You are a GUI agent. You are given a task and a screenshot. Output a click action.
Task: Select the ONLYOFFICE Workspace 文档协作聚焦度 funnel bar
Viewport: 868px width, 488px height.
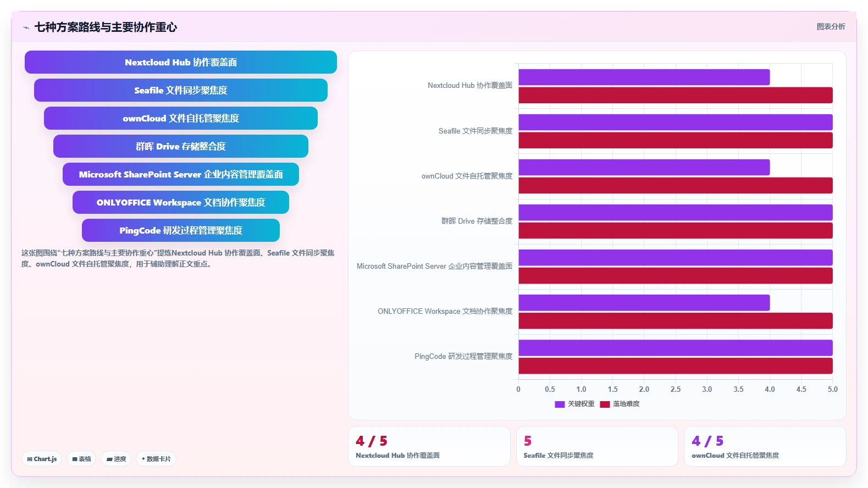point(181,202)
